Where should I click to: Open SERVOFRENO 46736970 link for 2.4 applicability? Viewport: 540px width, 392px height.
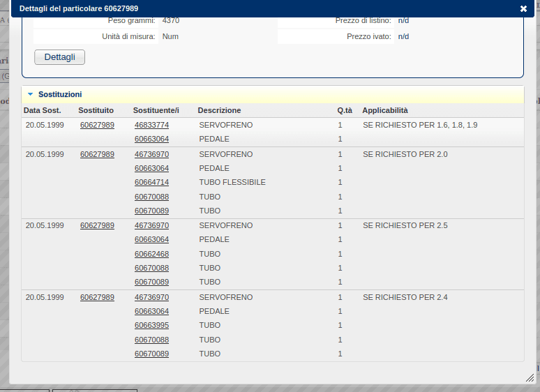click(x=151, y=297)
